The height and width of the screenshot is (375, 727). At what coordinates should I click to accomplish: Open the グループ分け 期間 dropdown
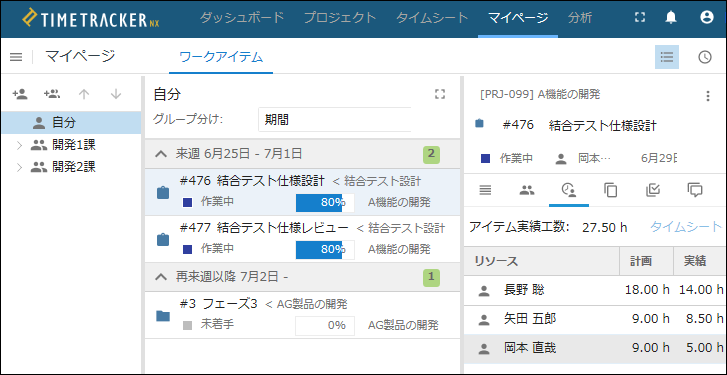[334, 120]
